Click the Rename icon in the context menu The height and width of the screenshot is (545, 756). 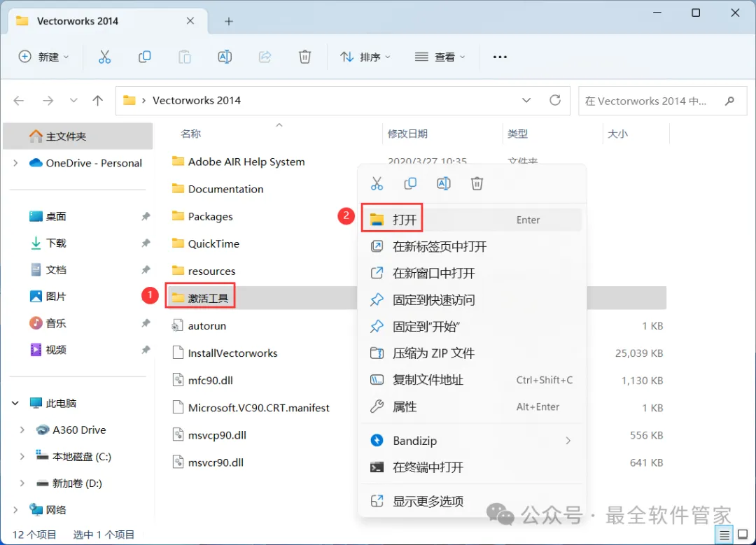click(444, 183)
